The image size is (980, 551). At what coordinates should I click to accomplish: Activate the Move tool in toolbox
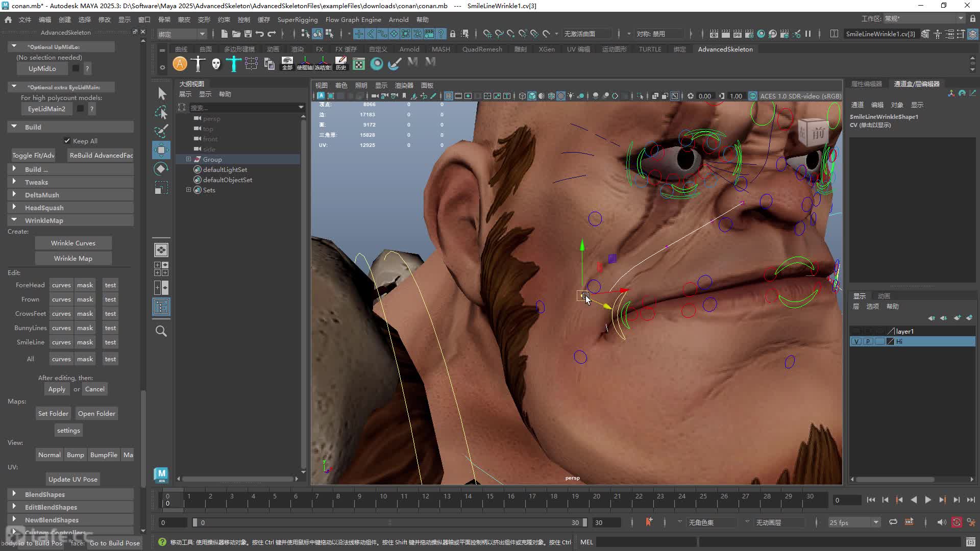tap(161, 150)
